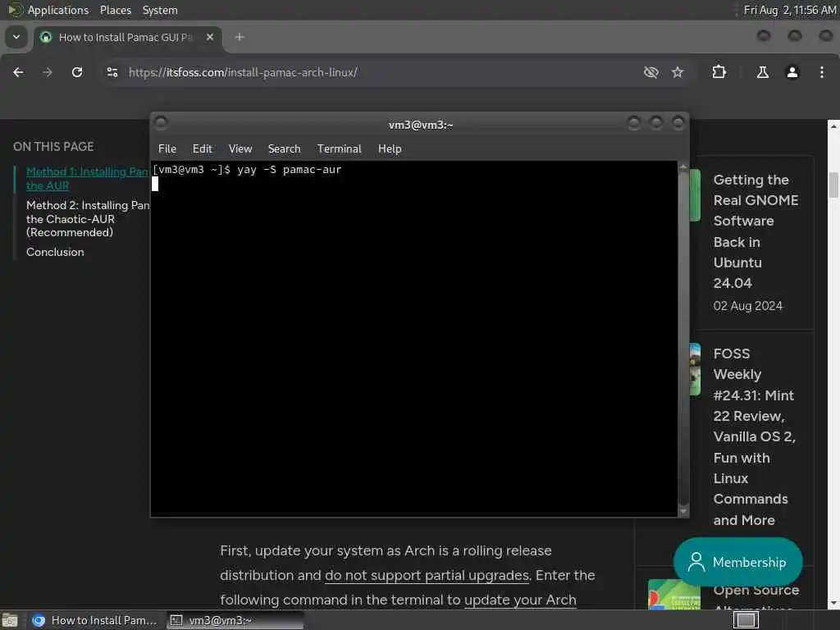This screenshot has width=840, height=630.
Task: Click the FOSS Weekly article thumbnail
Action: click(695, 369)
